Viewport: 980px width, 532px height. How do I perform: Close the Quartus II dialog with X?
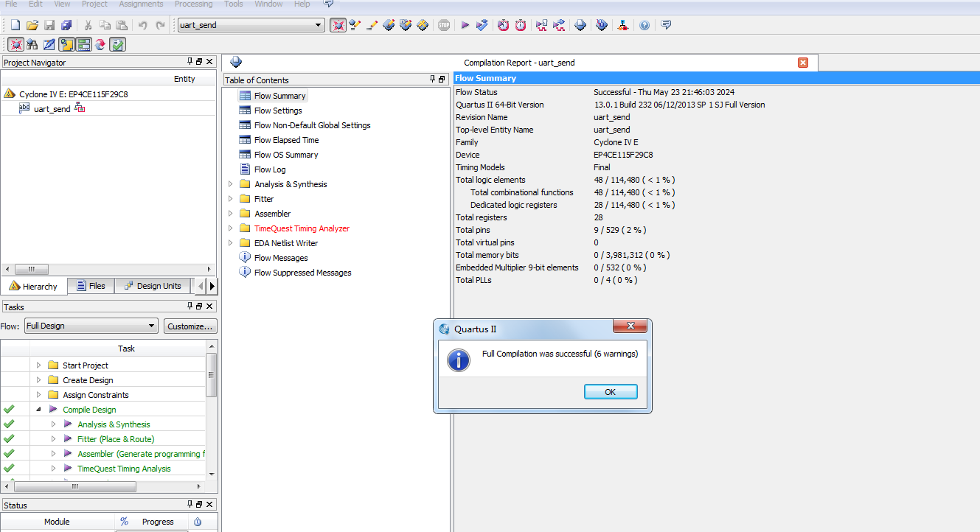point(631,326)
